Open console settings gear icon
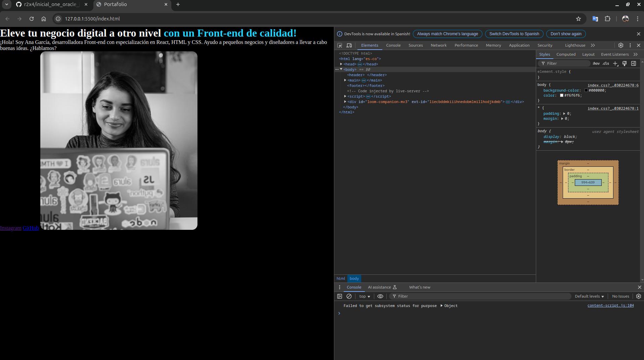Image resolution: width=644 pixels, height=360 pixels. point(639,296)
